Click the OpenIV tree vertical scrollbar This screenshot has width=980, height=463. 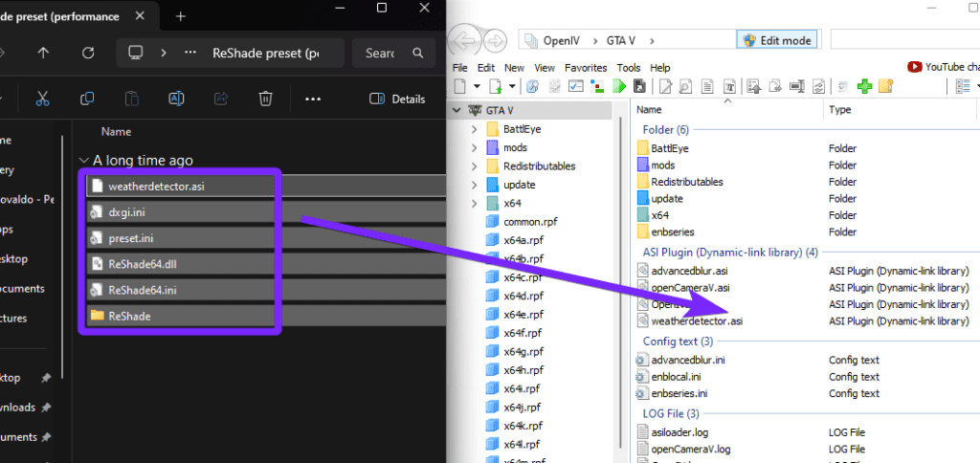pyautogui.click(x=620, y=281)
